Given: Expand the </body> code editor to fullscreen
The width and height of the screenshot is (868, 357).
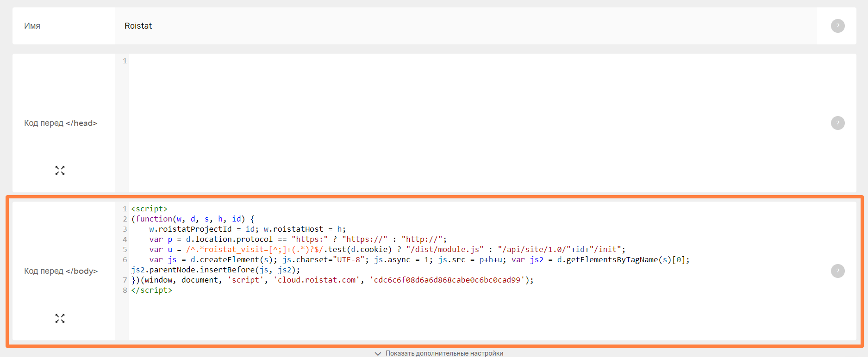Looking at the screenshot, I should [60, 319].
